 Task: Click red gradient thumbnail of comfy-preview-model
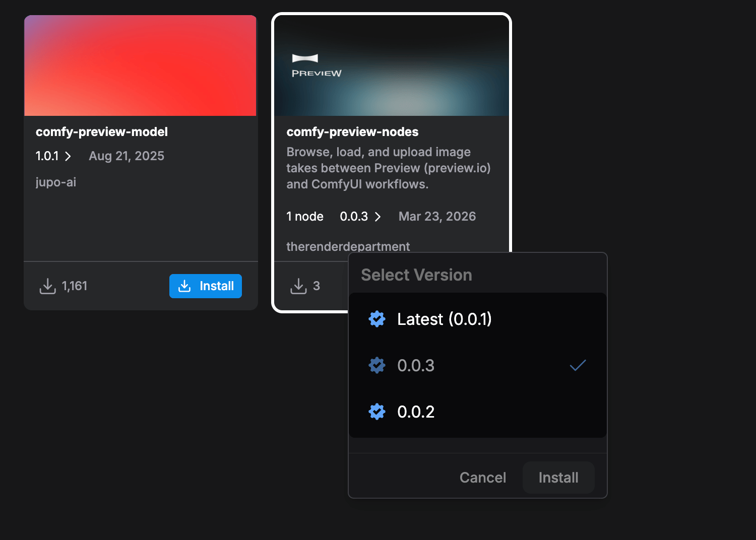(x=141, y=65)
